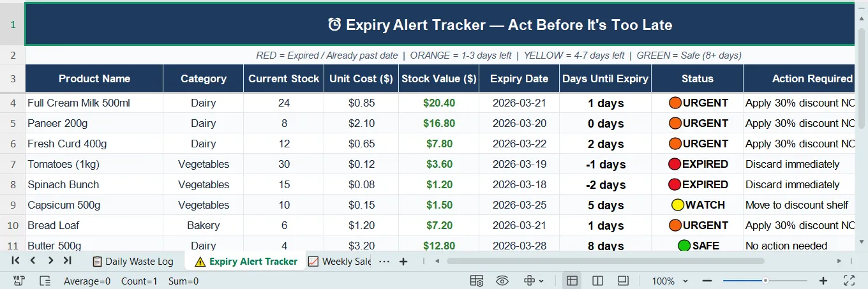Screen dimensions: 868x289
Task: Select row 7 header
Action: [13, 164]
